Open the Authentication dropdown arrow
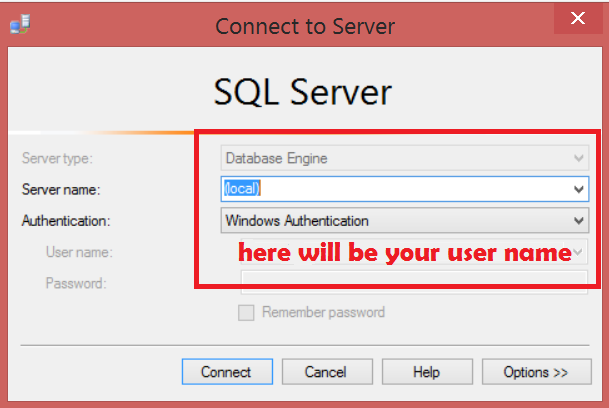Image resolution: width=609 pixels, height=408 pixels. [x=579, y=221]
